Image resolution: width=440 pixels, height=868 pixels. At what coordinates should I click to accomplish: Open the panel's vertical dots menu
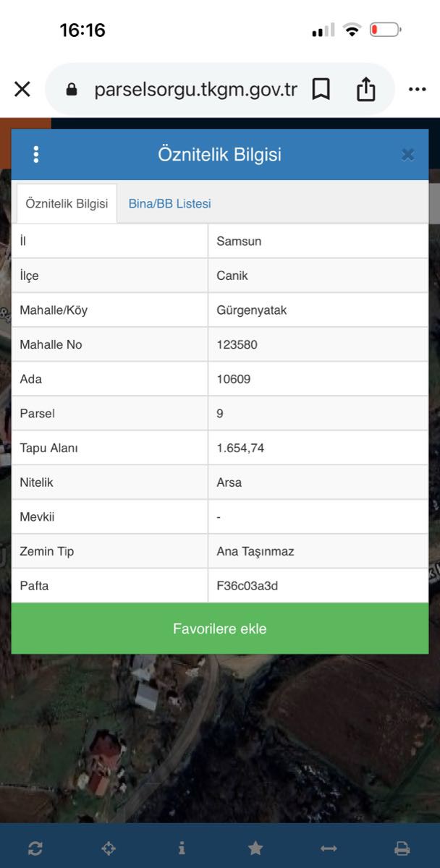(x=36, y=154)
